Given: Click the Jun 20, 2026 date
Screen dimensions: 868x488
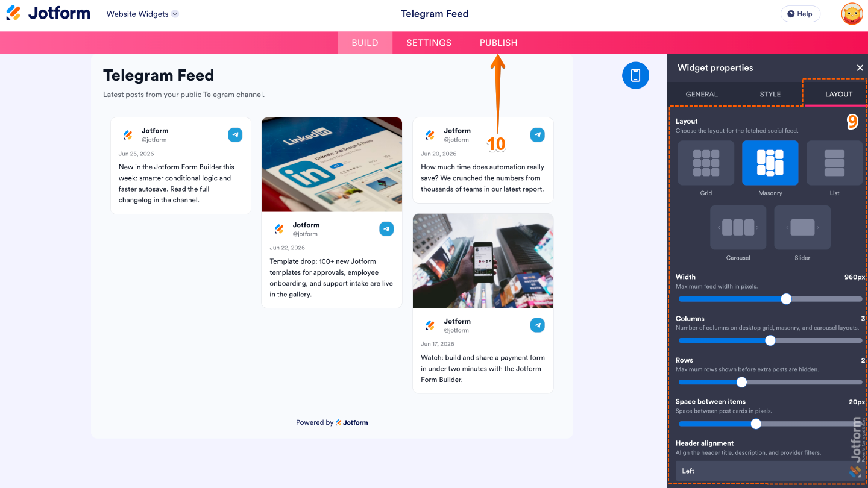Looking at the screenshot, I should tap(439, 154).
